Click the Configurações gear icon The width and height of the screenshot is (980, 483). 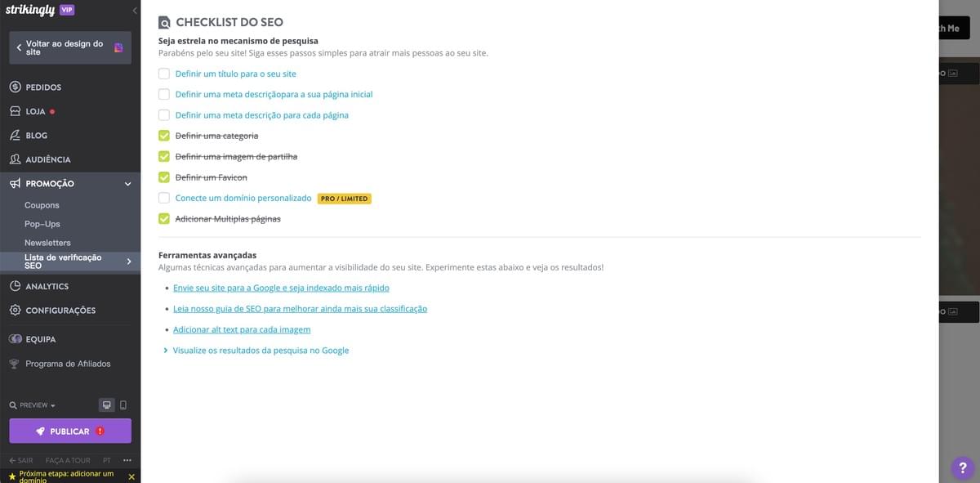coord(15,310)
